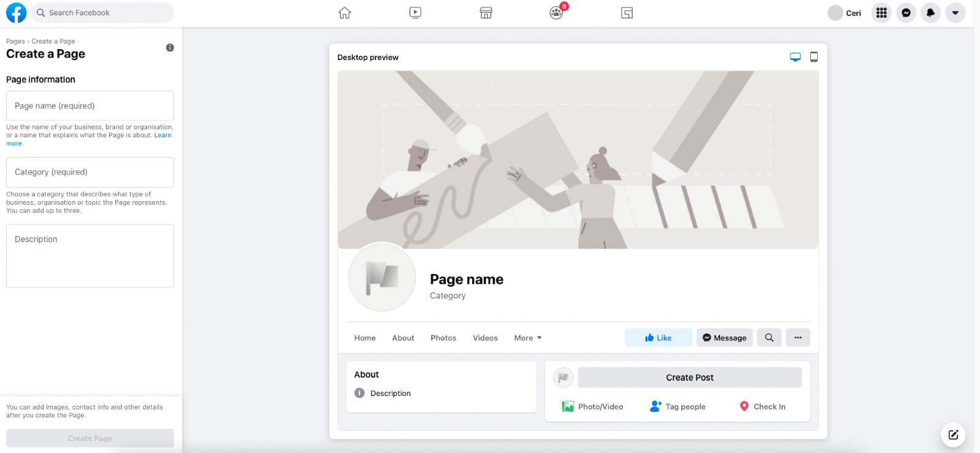Image resolution: width=980 pixels, height=453 pixels.
Task: Click the disabled Create Page button
Action: pos(90,438)
